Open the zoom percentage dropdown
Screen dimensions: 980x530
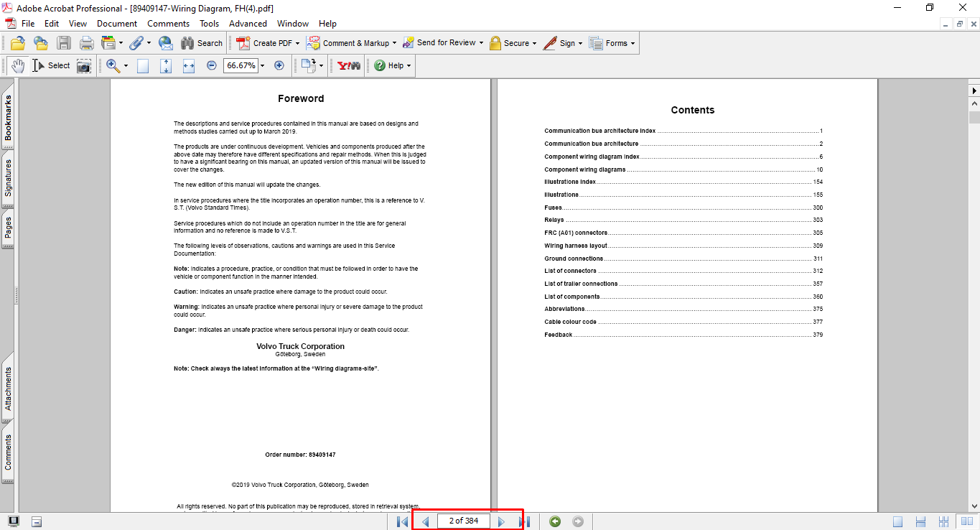[262, 66]
